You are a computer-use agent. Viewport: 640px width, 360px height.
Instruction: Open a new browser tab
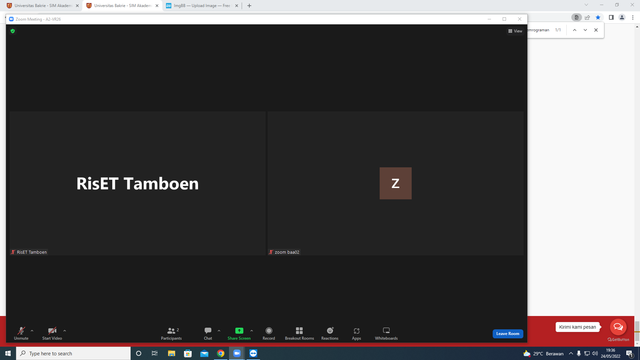(x=249, y=6)
